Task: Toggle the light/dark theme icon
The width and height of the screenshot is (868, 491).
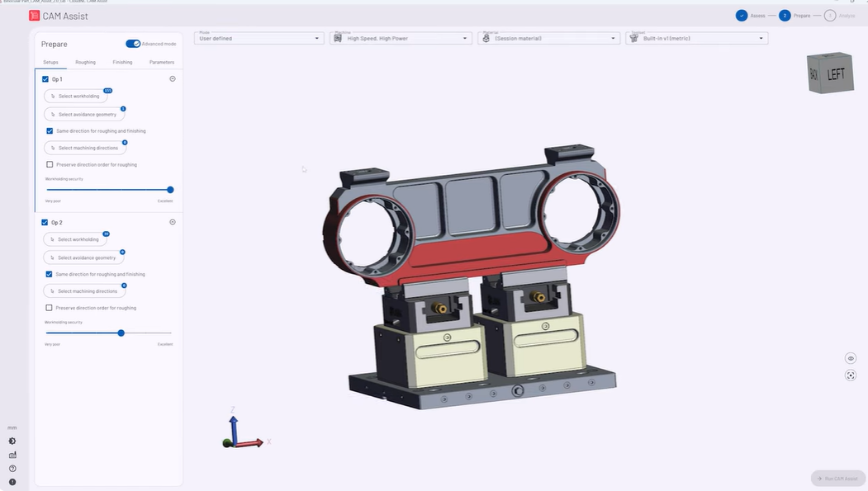Action: [x=12, y=441]
